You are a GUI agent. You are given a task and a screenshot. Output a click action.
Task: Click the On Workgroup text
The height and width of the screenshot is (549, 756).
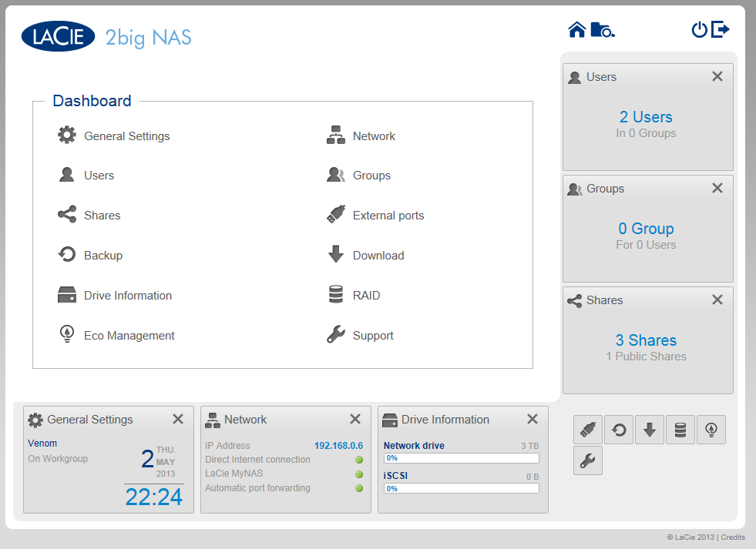tap(58, 458)
